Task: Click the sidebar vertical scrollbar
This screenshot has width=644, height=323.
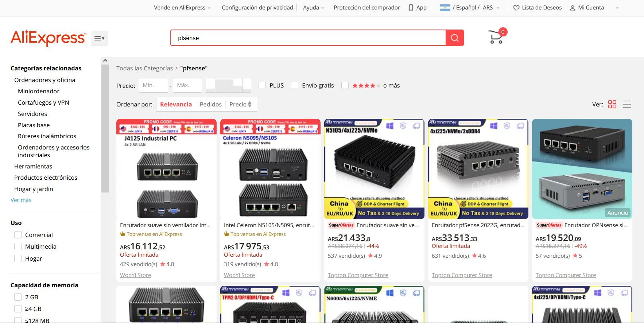Action: (x=105, y=128)
